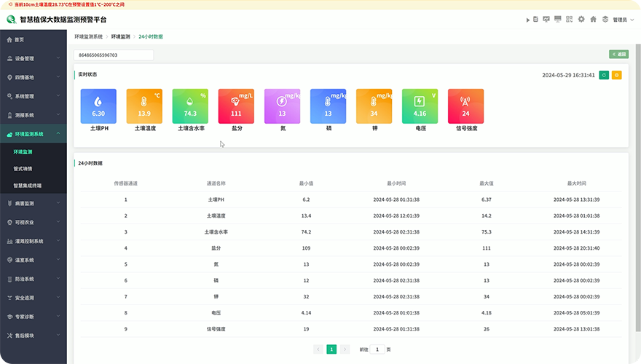641x364 pixels.
Task: Click the orange settings button beside timestamp
Action: coord(616,75)
